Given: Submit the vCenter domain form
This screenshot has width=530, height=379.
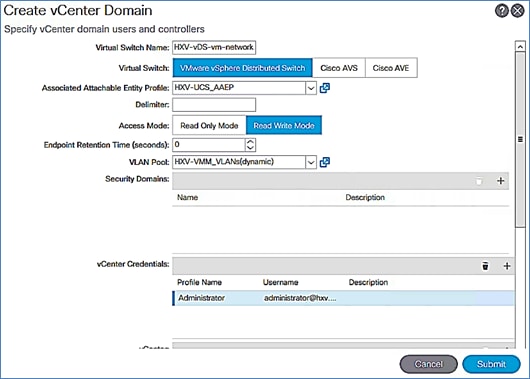Looking at the screenshot, I should (x=491, y=364).
